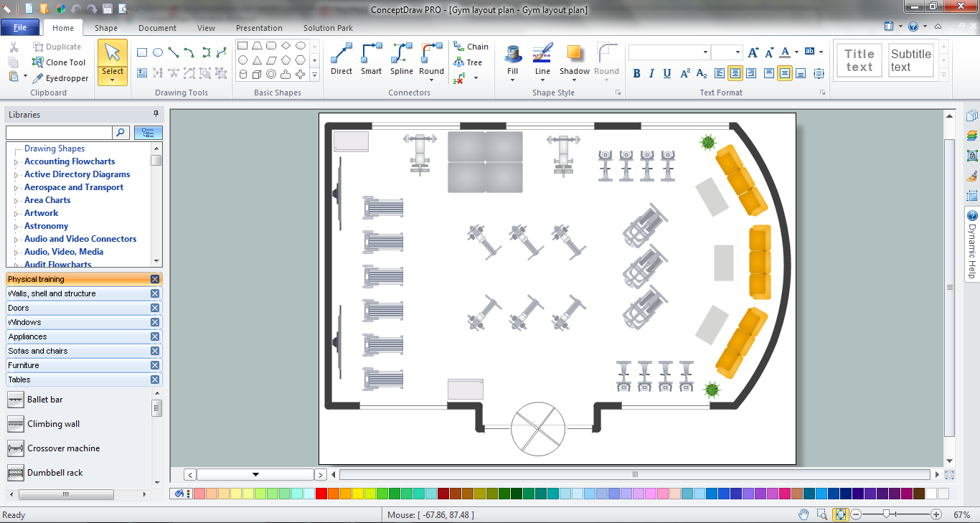Expand Aerospace and Transport library node
This screenshot has height=523, width=980.
[x=17, y=188]
